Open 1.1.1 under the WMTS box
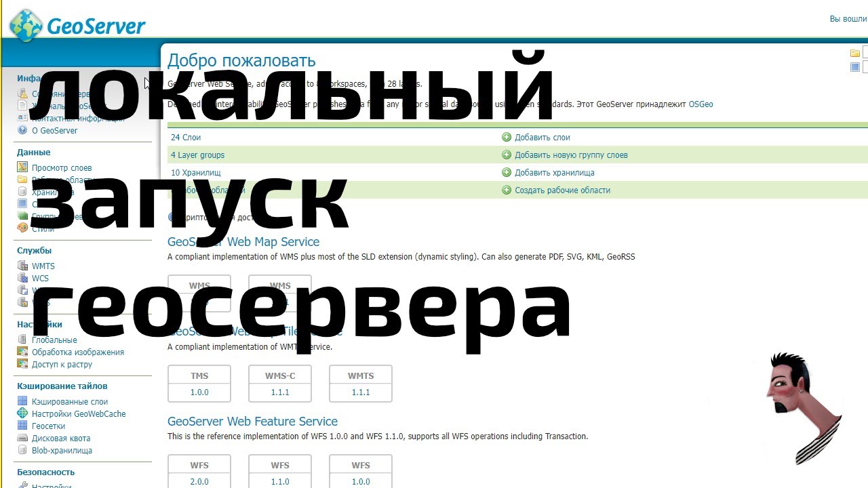 point(361,392)
